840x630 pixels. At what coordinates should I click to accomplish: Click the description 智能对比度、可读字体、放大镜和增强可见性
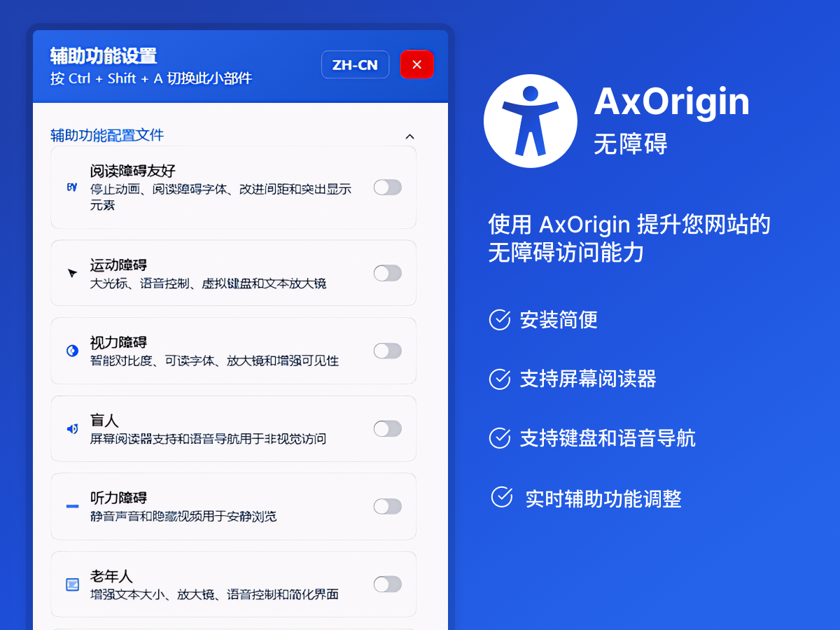point(214,361)
